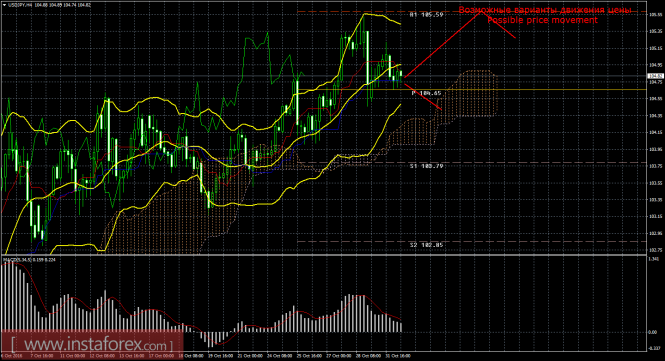Select the S2 102.85 support label
This screenshot has height=361, width=665.
(x=427, y=245)
